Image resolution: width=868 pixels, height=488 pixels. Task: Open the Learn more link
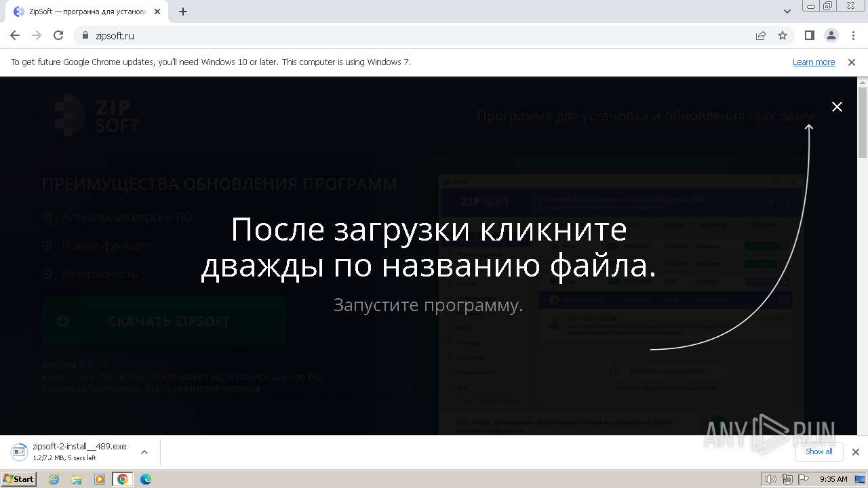point(814,62)
